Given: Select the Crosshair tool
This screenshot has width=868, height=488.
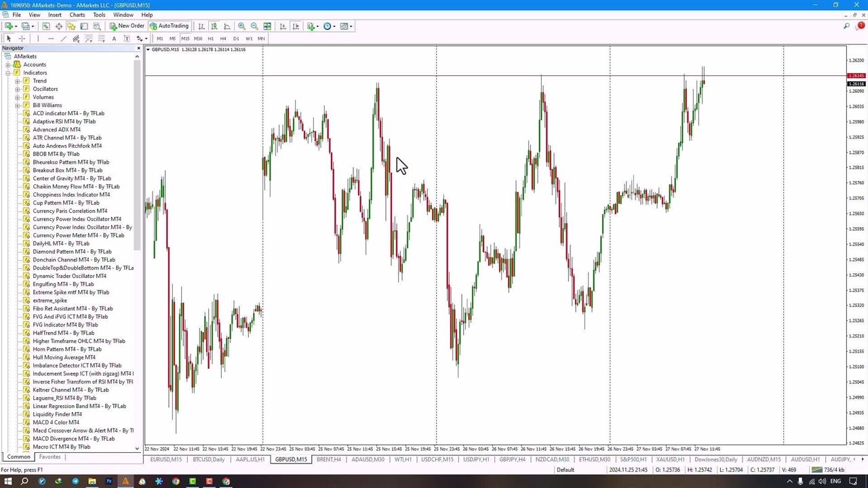Looking at the screenshot, I should [22, 39].
